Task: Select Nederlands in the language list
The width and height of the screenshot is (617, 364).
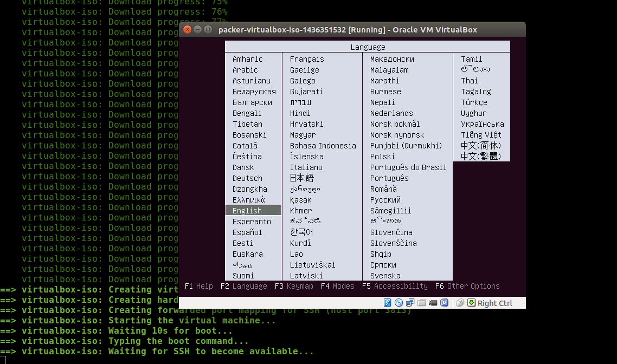Action: (x=391, y=113)
